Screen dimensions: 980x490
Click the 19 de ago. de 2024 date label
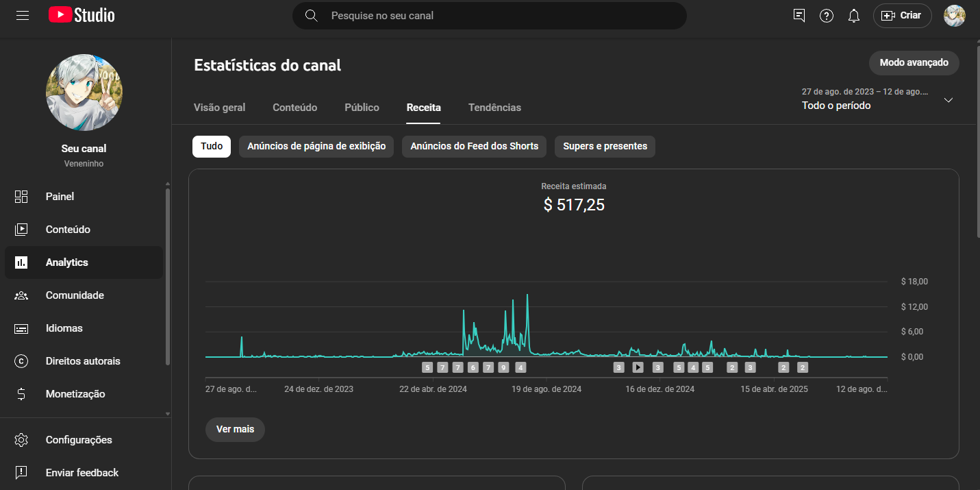[546, 389]
